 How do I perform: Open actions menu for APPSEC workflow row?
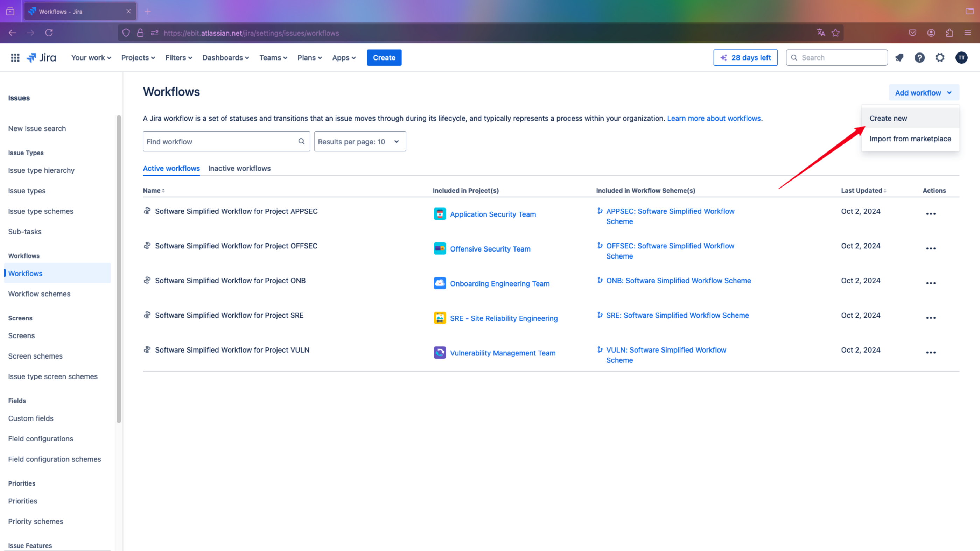(931, 214)
